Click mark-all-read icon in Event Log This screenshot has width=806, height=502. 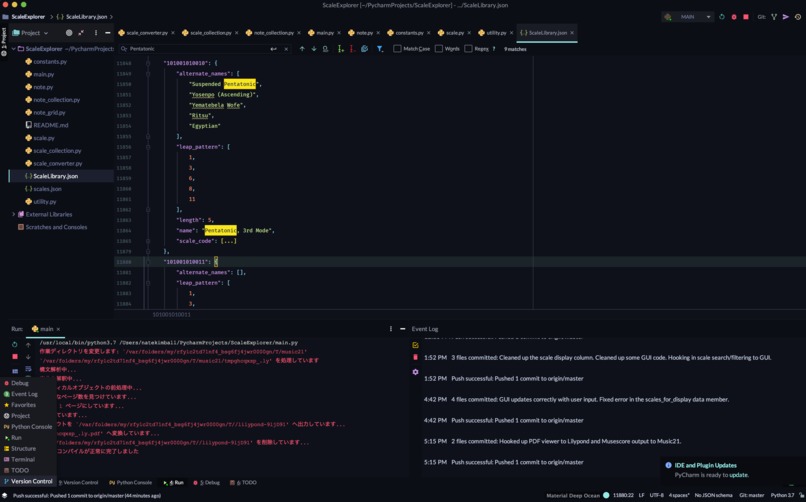pyautogui.click(x=415, y=345)
